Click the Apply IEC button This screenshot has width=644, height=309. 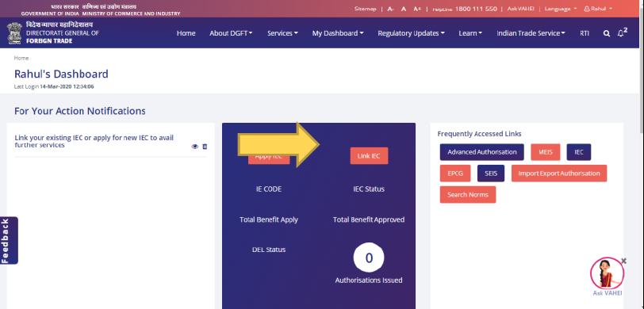point(269,156)
